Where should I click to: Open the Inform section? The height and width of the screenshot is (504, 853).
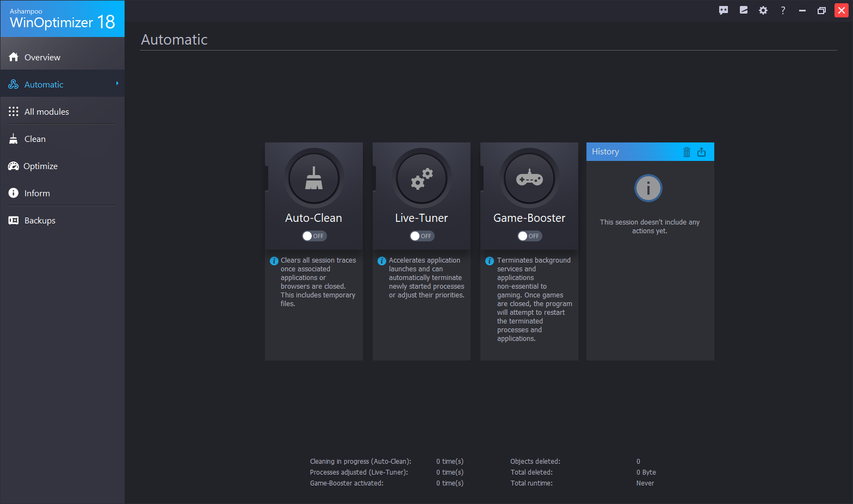click(63, 193)
